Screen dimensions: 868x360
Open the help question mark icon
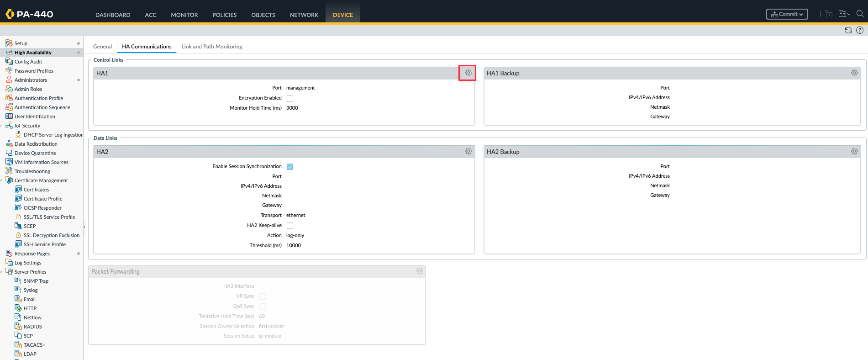tap(860, 30)
